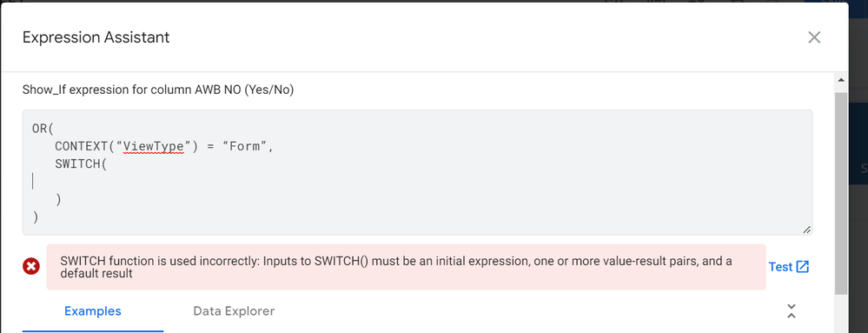The width and height of the screenshot is (868, 333).
Task: Click the SWITCH error message banner
Action: (x=407, y=267)
